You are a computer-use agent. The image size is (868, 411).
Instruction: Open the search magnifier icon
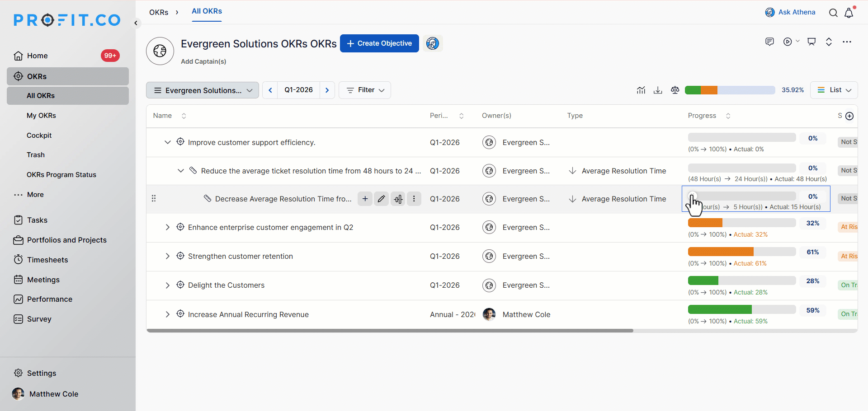pos(833,13)
